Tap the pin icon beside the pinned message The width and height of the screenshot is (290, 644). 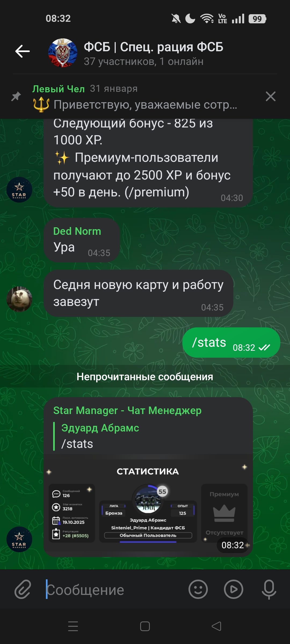(16, 96)
